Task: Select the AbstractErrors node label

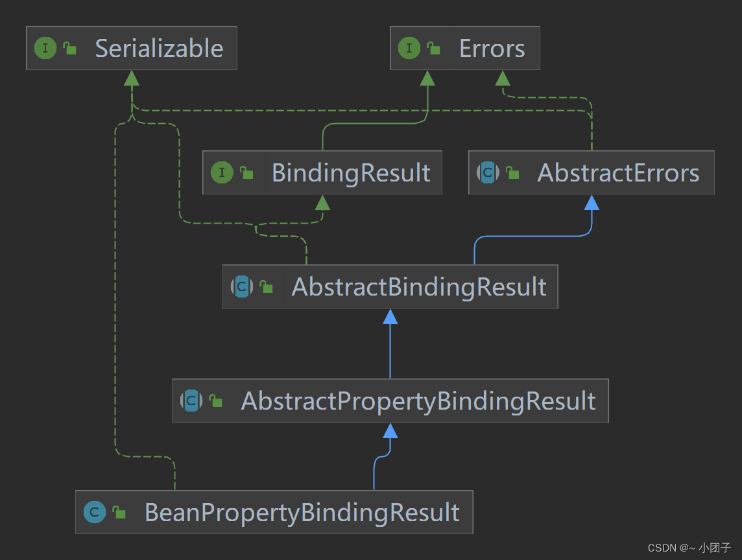Action: pyautogui.click(x=618, y=172)
